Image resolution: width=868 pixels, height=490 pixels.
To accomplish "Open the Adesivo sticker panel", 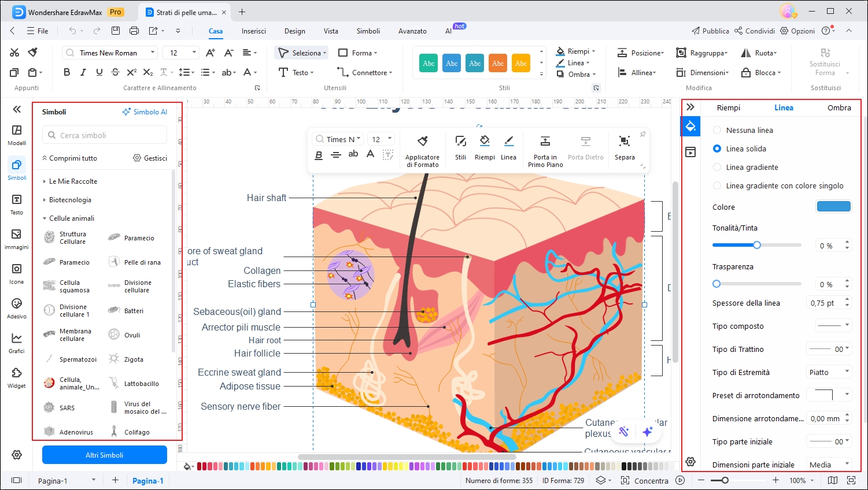I will [17, 307].
